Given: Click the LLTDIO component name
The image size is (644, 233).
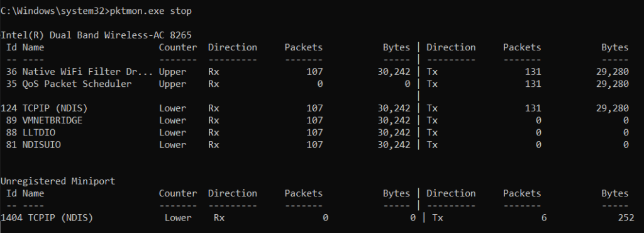Looking at the screenshot, I should [38, 133].
